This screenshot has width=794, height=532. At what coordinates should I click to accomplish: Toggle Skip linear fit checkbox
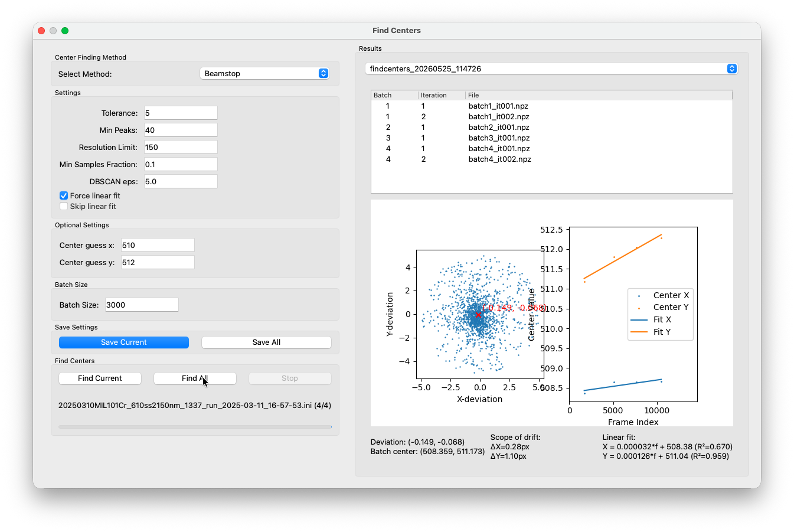tap(64, 206)
